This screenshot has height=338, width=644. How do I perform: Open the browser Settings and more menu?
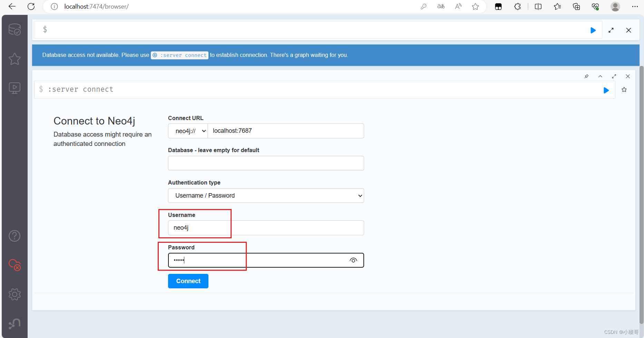pyautogui.click(x=635, y=7)
